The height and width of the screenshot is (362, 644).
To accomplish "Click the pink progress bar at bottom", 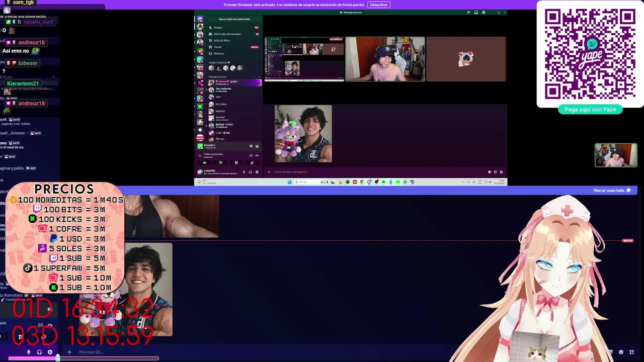I will click(84, 358).
